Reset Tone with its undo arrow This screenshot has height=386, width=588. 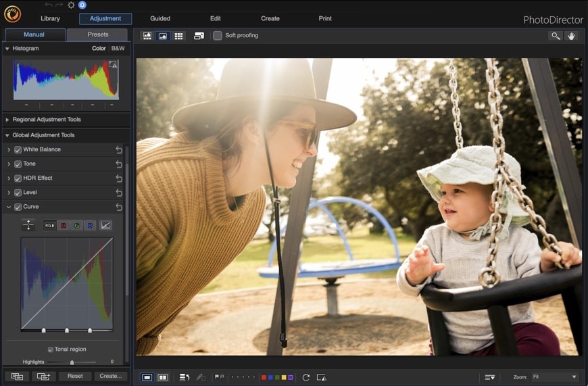click(119, 164)
